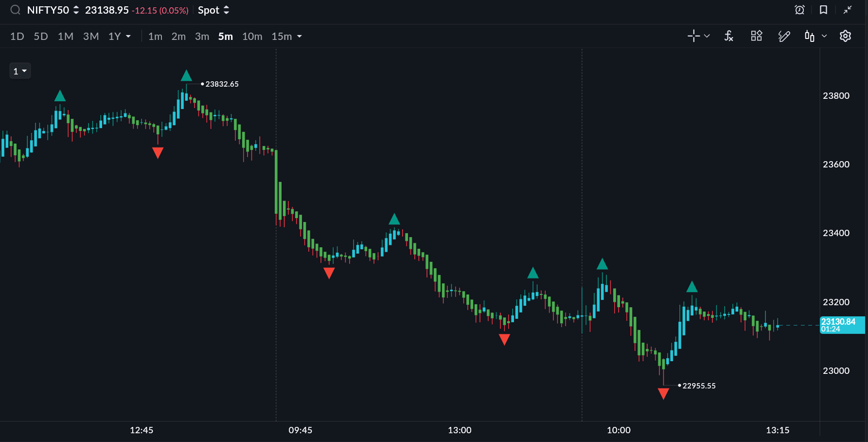The image size is (868, 442).
Task: Open the chart layout widgets icon
Action: point(756,36)
